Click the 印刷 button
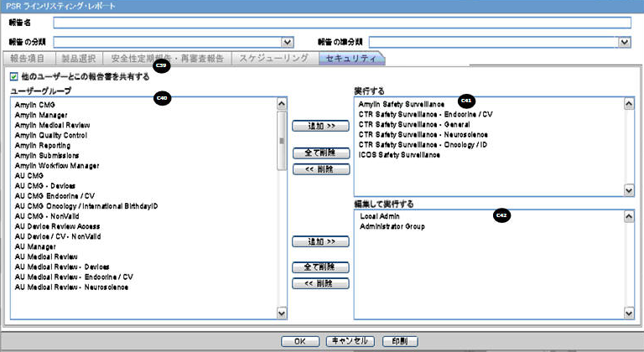The height and width of the screenshot is (352, 644). point(400,341)
